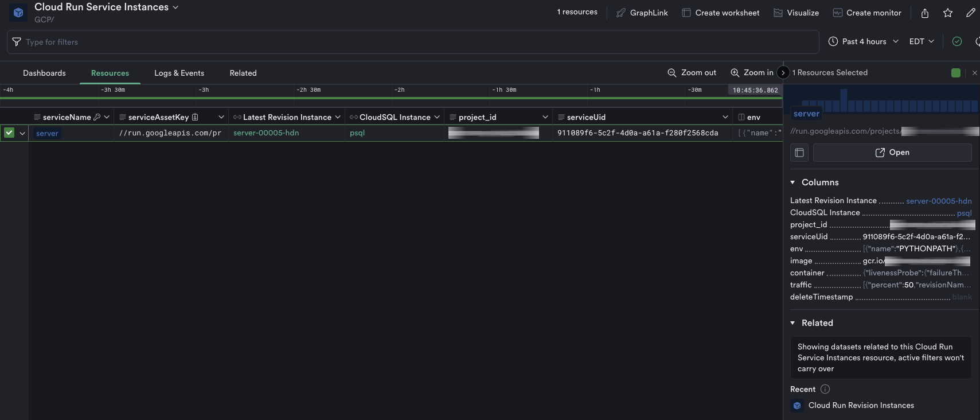Select the Resources tab

coord(110,73)
